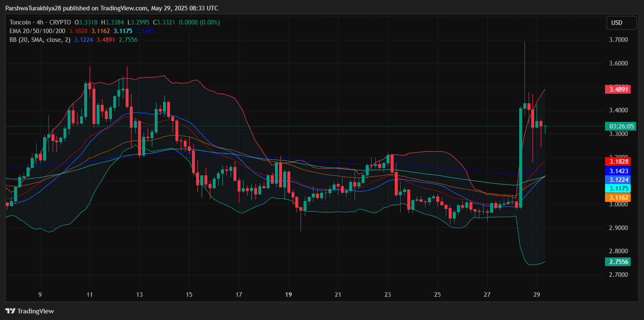The height and width of the screenshot is (320, 644).
Task: Click date label 29 on time axis
Action: (x=537, y=295)
